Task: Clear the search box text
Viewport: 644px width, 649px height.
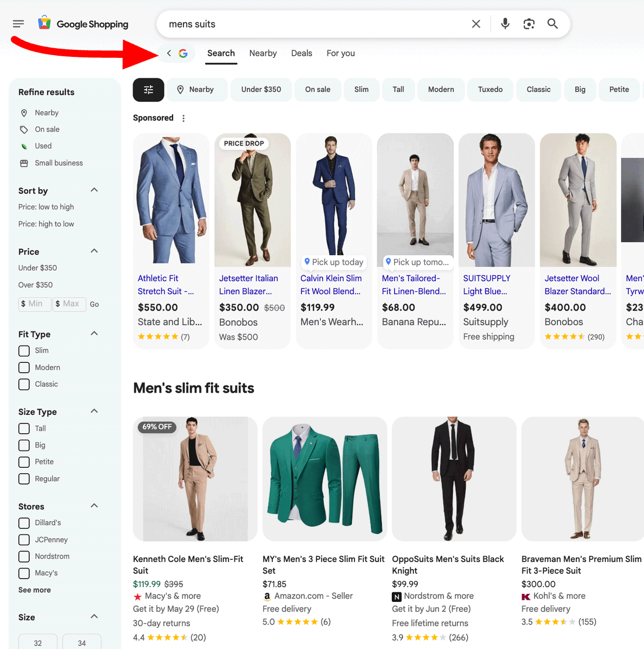Action: click(476, 24)
